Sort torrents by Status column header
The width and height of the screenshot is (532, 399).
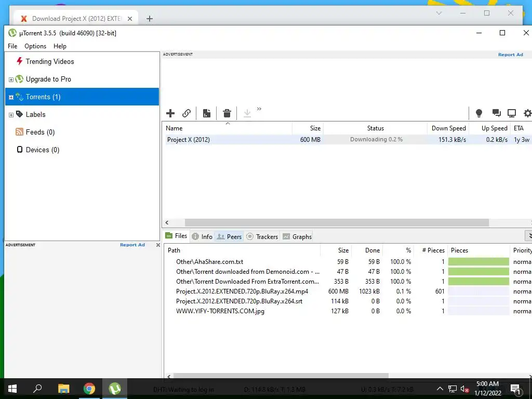point(375,128)
